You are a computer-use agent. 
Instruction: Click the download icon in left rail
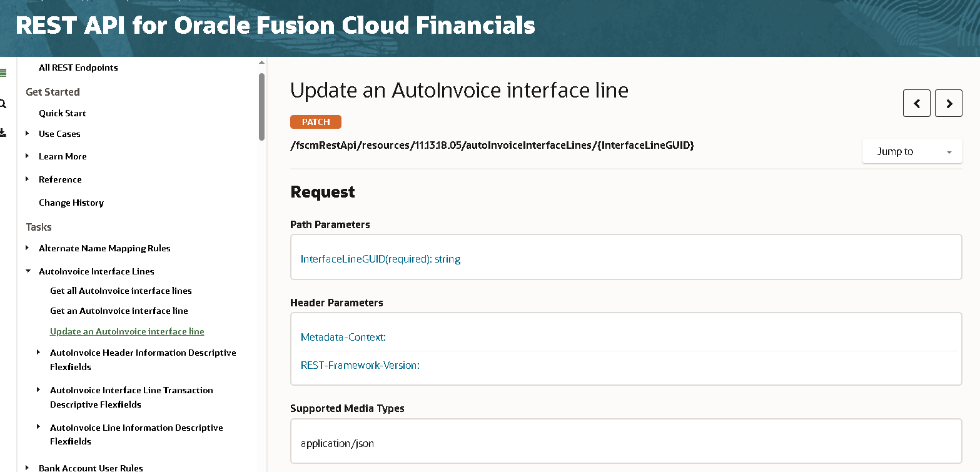(3, 133)
